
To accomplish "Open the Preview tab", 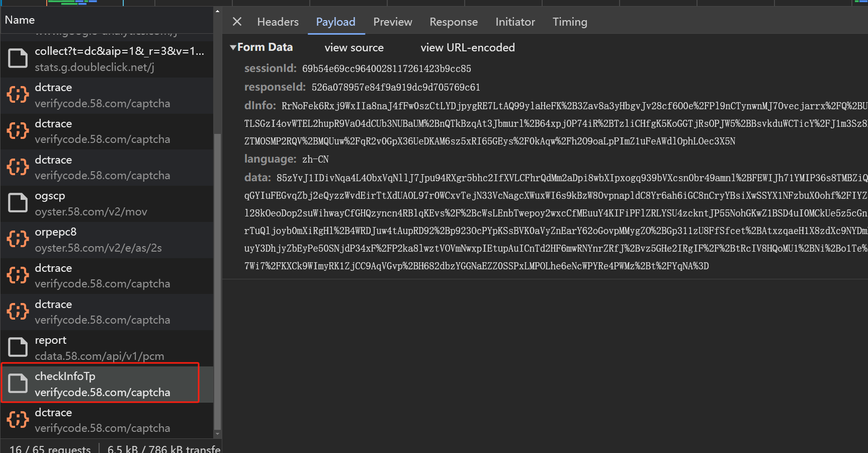I will click(x=392, y=22).
